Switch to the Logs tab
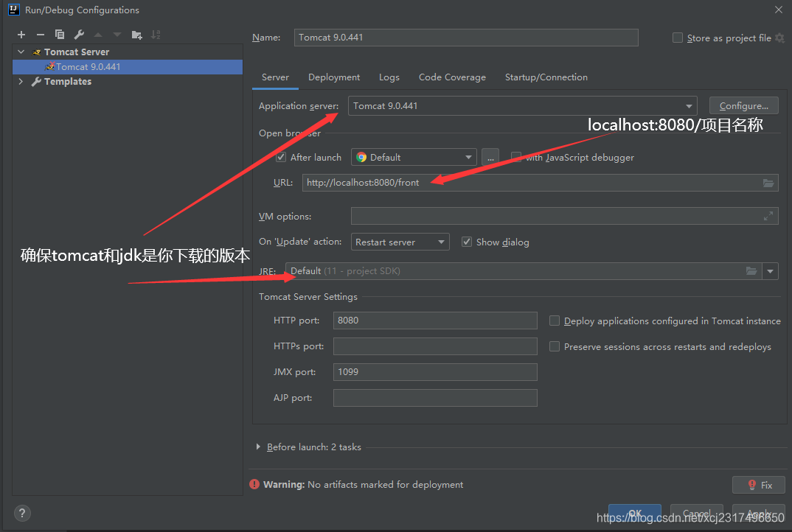Viewport: 792px width, 532px height. (x=389, y=77)
